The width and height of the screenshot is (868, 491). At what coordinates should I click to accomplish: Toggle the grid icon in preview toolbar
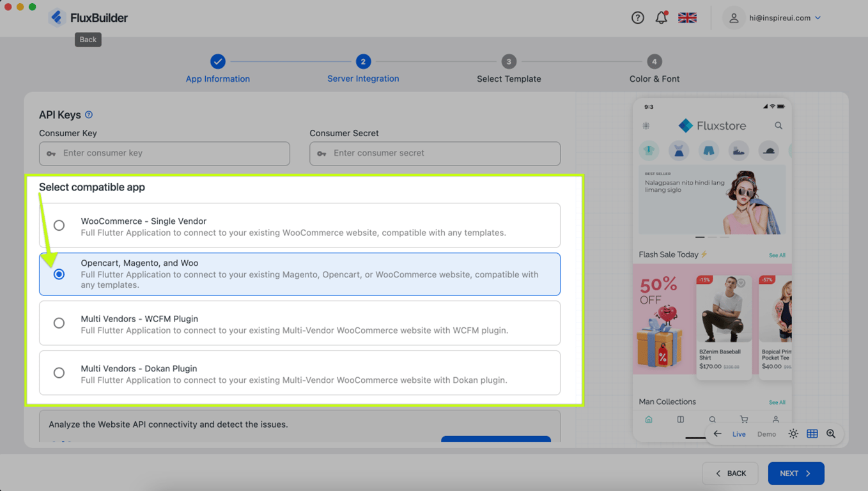812,434
